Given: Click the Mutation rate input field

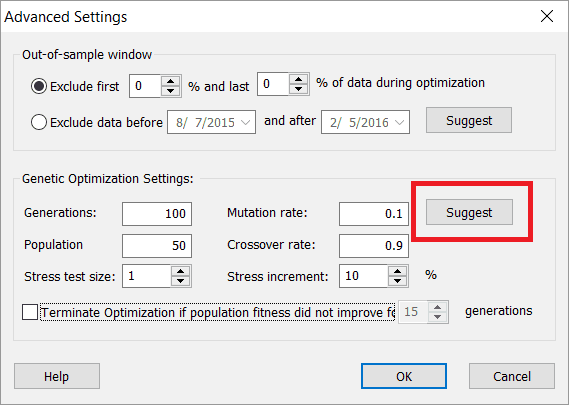Looking at the screenshot, I should [374, 214].
